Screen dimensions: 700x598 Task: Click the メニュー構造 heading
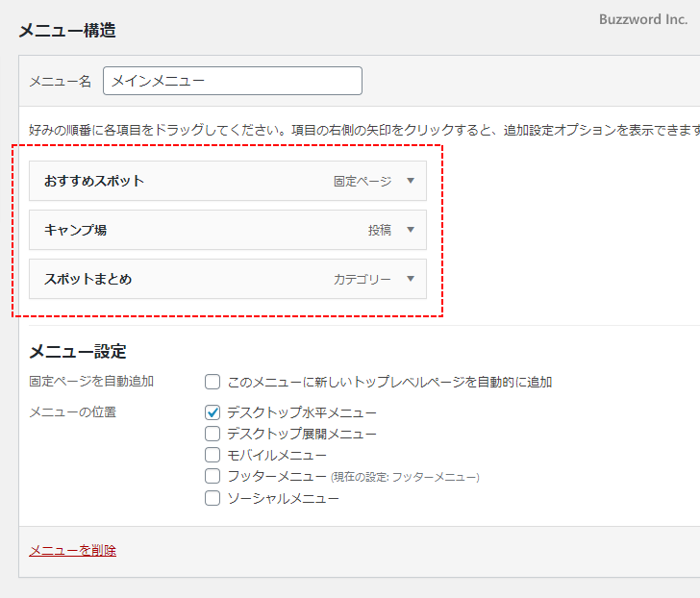point(67,31)
